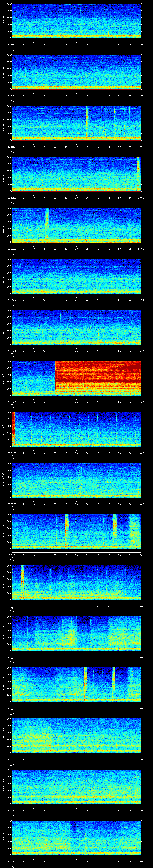Click the spectrogram panel starting at 22:25:00

76,480
